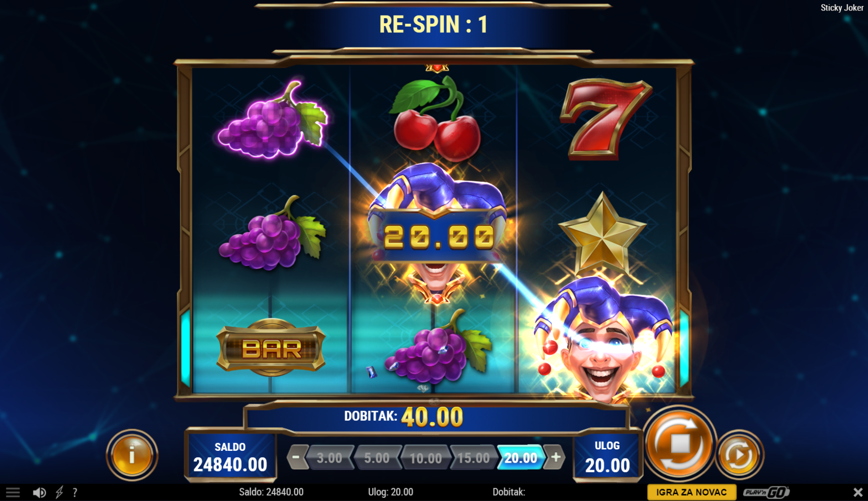The image size is (868, 501).
Task: Select the highlighted 20.00 bet
Action: click(521, 458)
